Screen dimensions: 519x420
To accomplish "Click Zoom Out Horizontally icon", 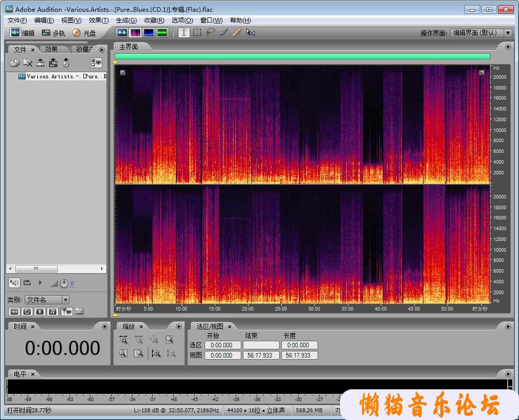I will click(139, 340).
